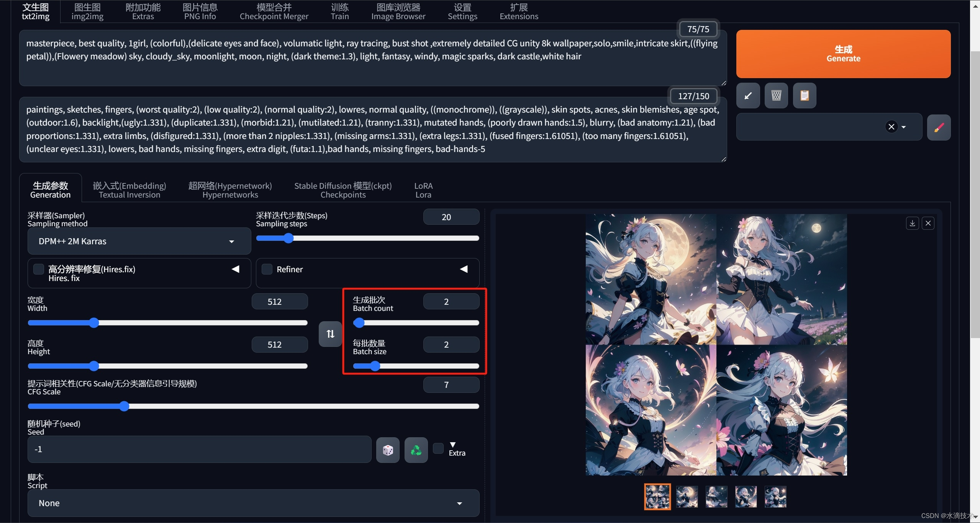Switch to the Hypernetworks sub-tab
Image resolution: width=980 pixels, height=523 pixels.
[x=230, y=190]
